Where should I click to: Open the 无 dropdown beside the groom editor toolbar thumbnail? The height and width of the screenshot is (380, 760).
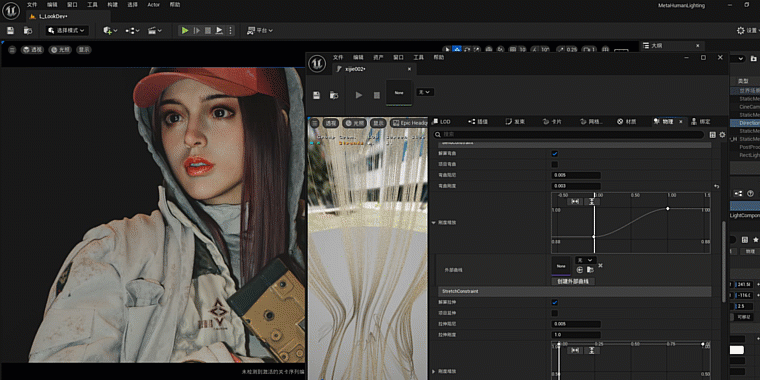coord(425,92)
